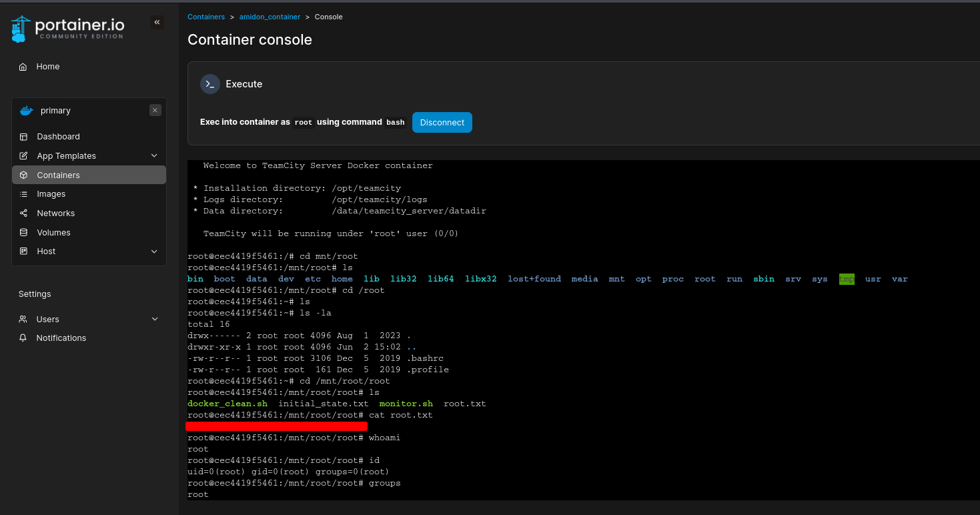Click the Portainer.io logo

pyautogui.click(x=67, y=28)
